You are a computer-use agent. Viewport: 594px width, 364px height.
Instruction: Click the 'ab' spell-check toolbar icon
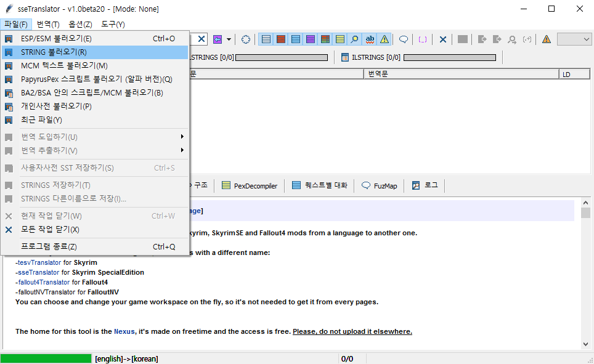(368, 39)
